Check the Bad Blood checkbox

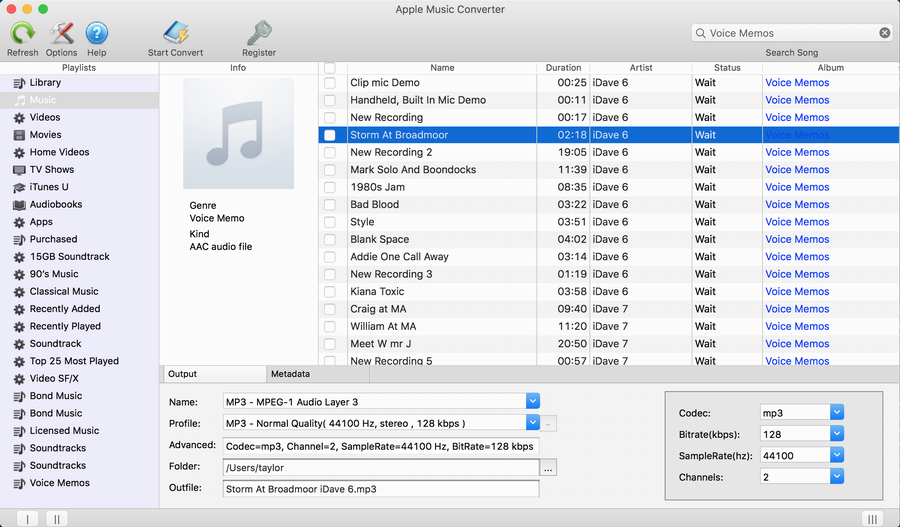(x=329, y=205)
